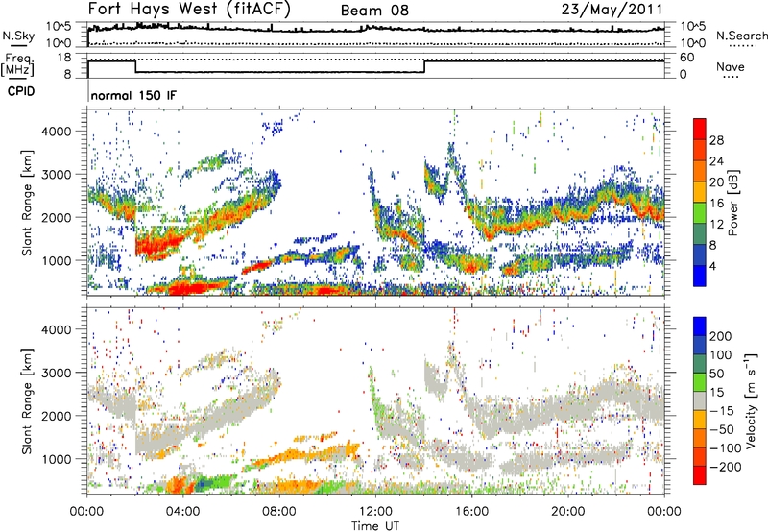Click the '4000' tick on the power panel
Image resolution: width=768 pixels, height=532 pixels.
(57, 132)
